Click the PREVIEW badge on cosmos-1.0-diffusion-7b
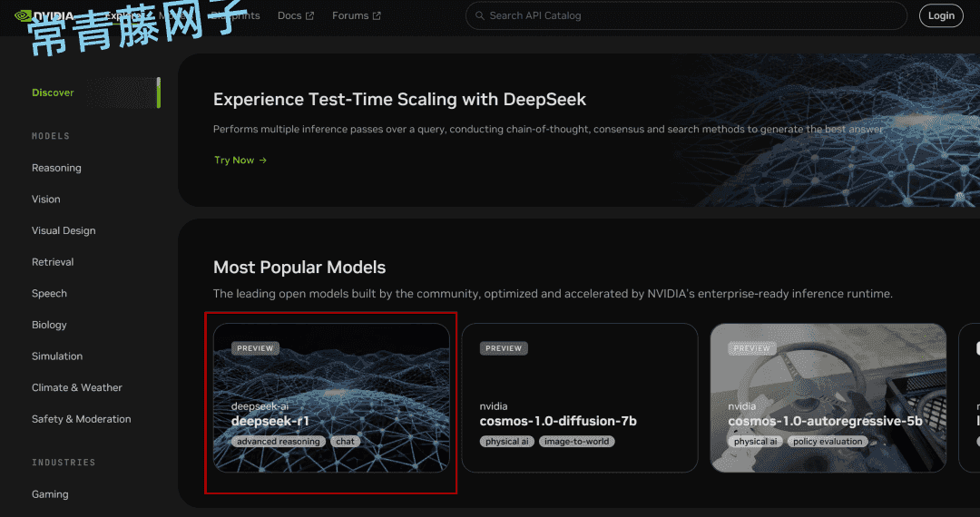 coord(504,348)
